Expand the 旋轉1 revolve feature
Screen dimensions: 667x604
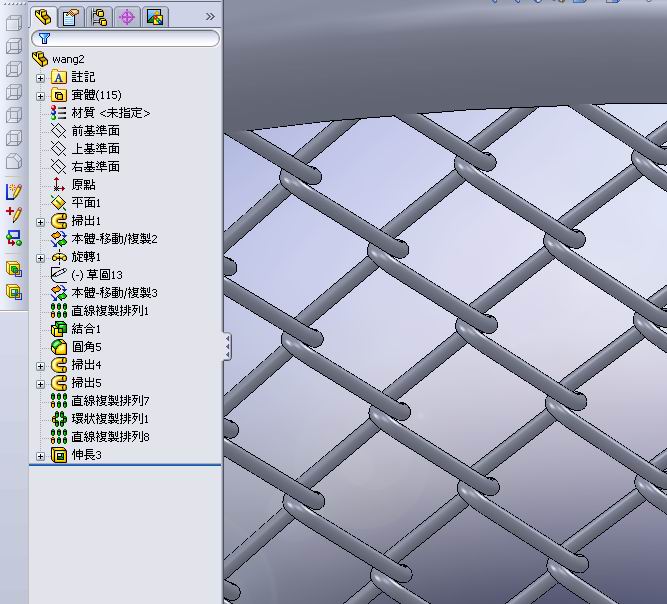coord(40,258)
